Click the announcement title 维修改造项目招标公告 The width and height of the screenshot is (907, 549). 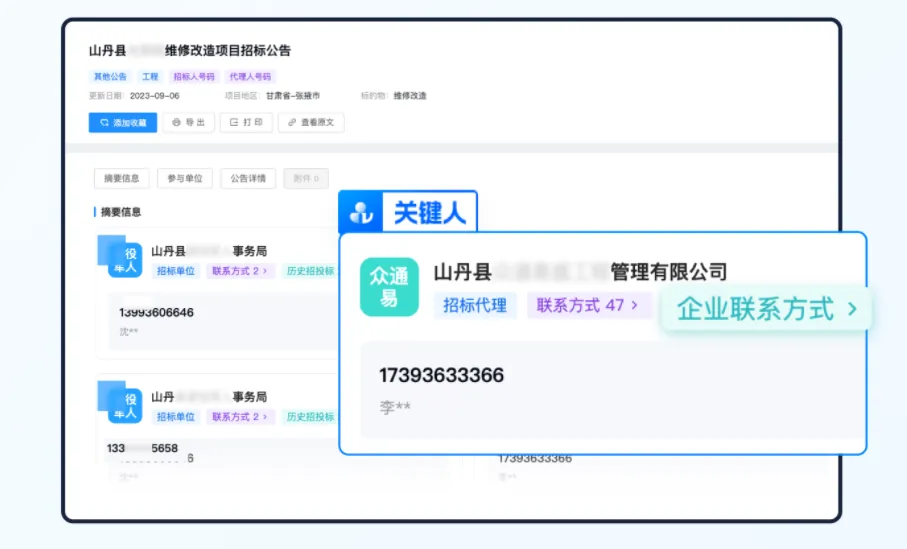point(190,50)
